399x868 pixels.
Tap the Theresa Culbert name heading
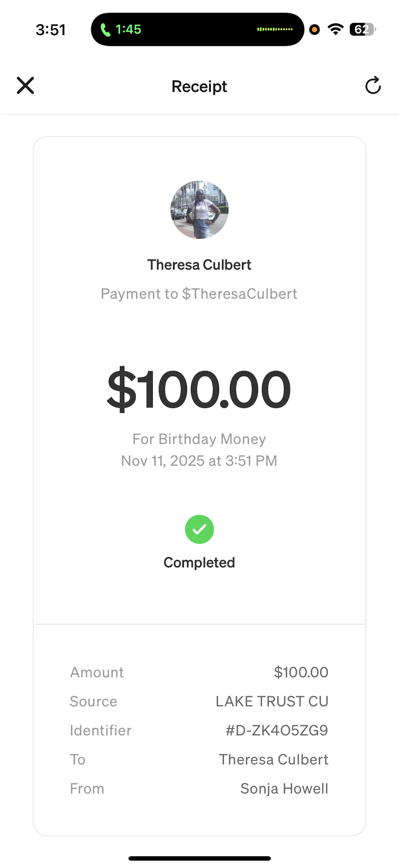point(199,265)
